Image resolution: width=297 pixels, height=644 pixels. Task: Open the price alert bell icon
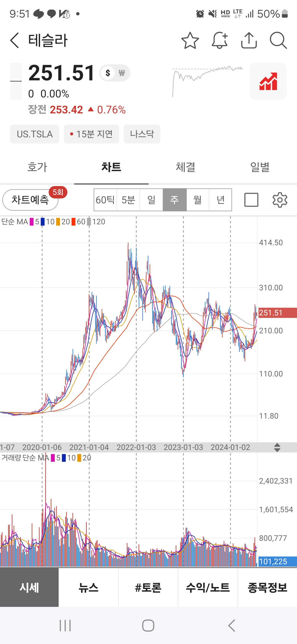[x=220, y=40]
